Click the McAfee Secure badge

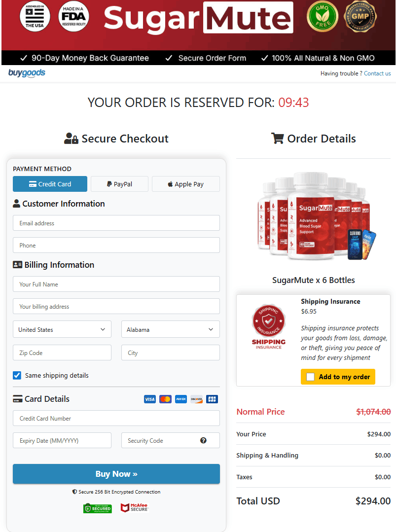tap(134, 507)
